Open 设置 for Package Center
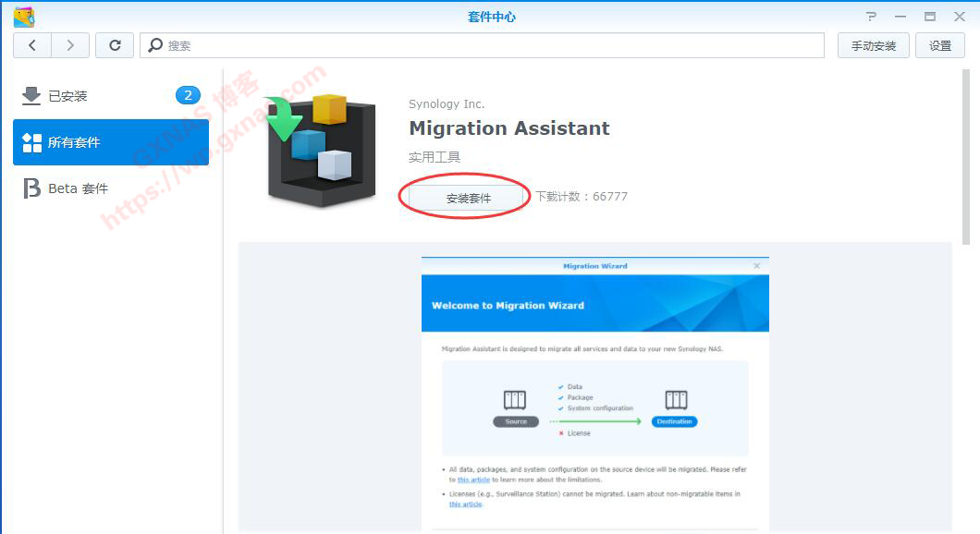 click(939, 45)
